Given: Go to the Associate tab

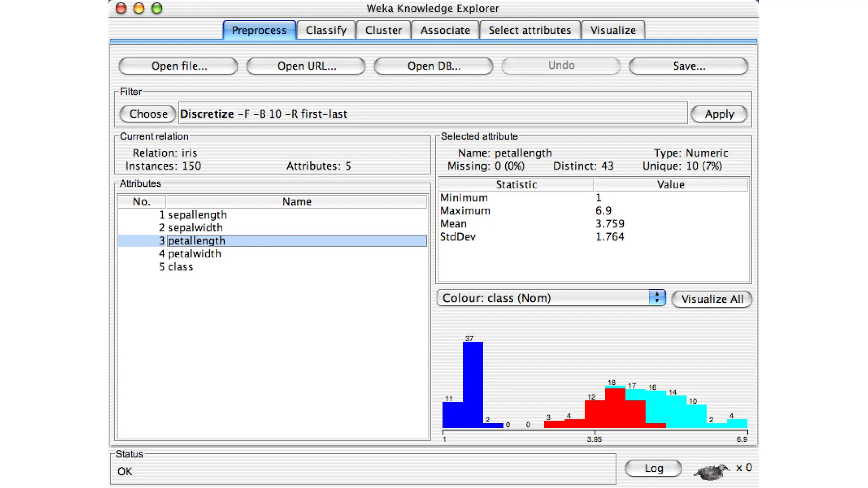Looking at the screenshot, I should pos(445,30).
